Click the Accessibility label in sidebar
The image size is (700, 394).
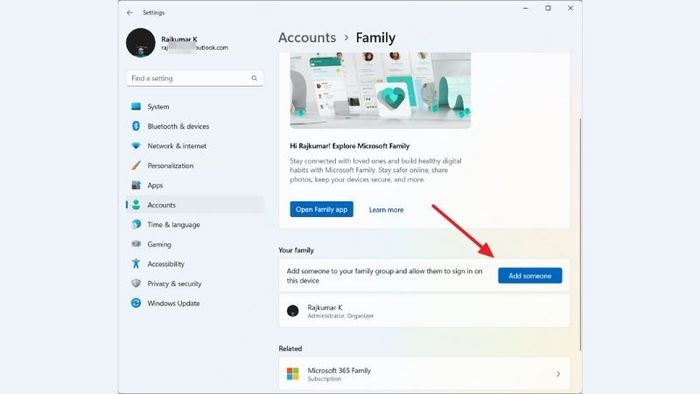166,264
